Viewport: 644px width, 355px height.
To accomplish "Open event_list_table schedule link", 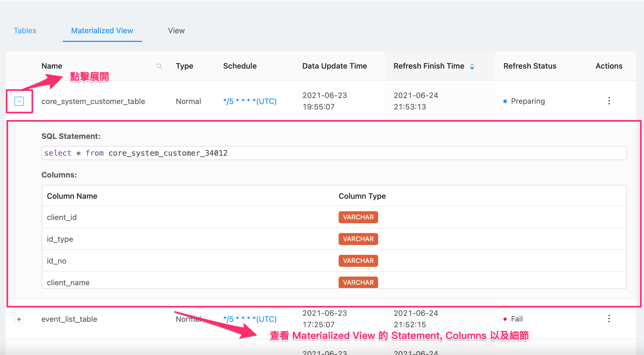I will tap(250, 319).
